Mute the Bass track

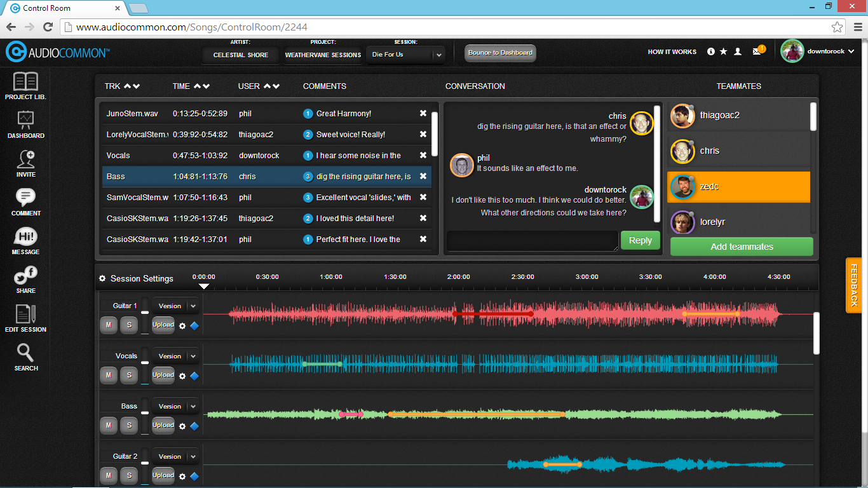(x=108, y=425)
